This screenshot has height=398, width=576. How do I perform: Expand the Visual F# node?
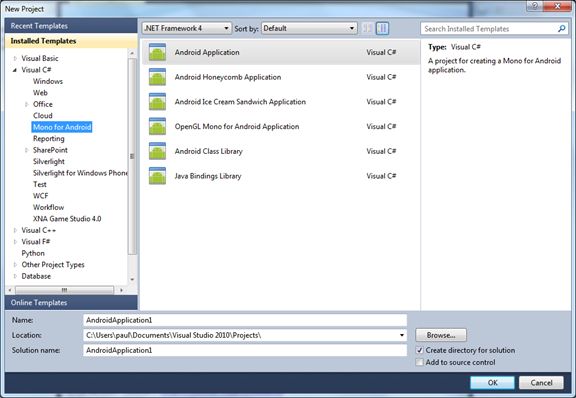click(15, 242)
